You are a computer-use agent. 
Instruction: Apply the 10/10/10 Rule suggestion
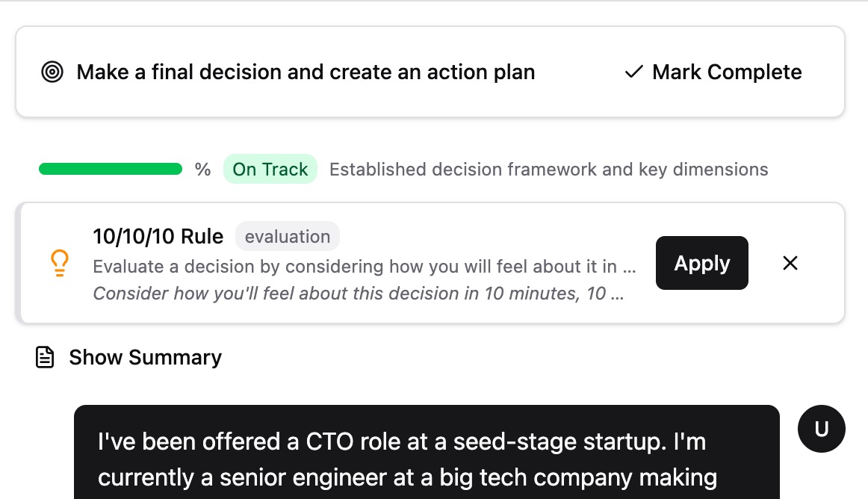coord(701,263)
